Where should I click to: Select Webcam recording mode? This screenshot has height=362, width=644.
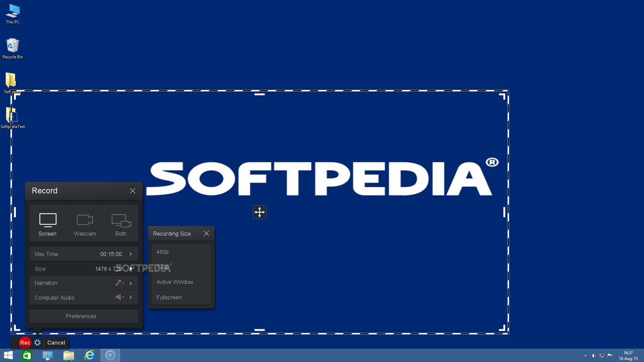(85, 224)
